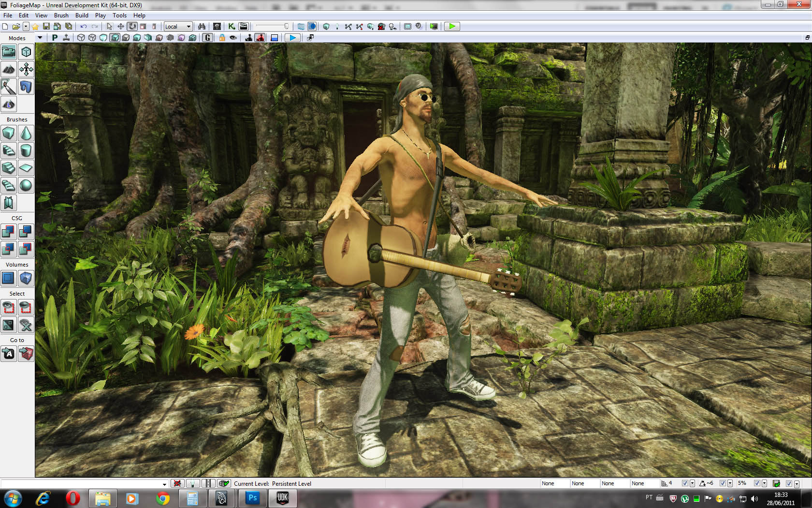Click CSG Add button

9,232
